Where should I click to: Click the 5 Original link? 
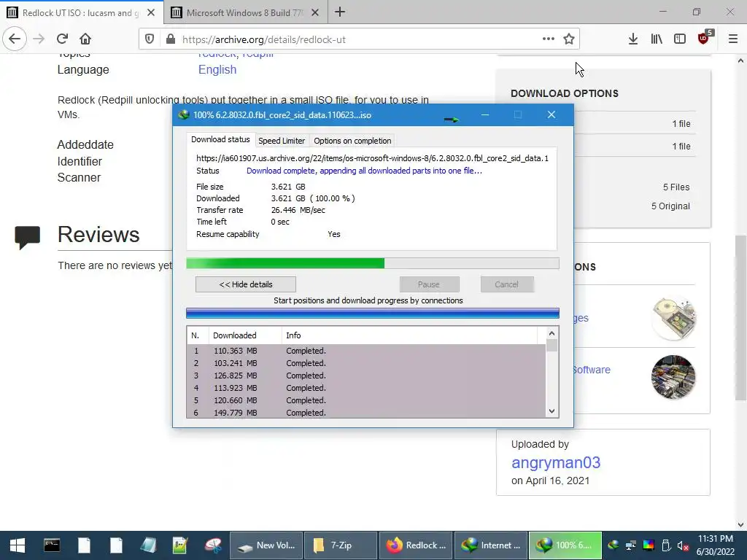point(670,206)
